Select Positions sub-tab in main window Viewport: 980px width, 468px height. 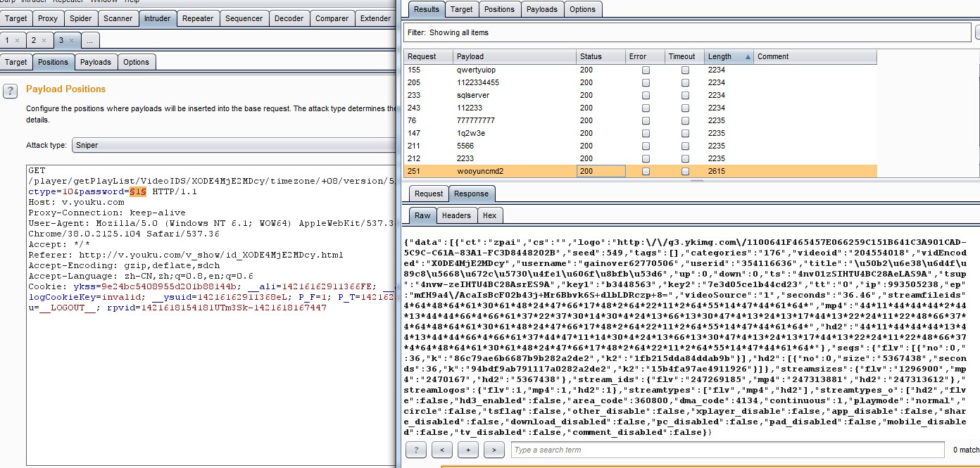pyautogui.click(x=54, y=62)
